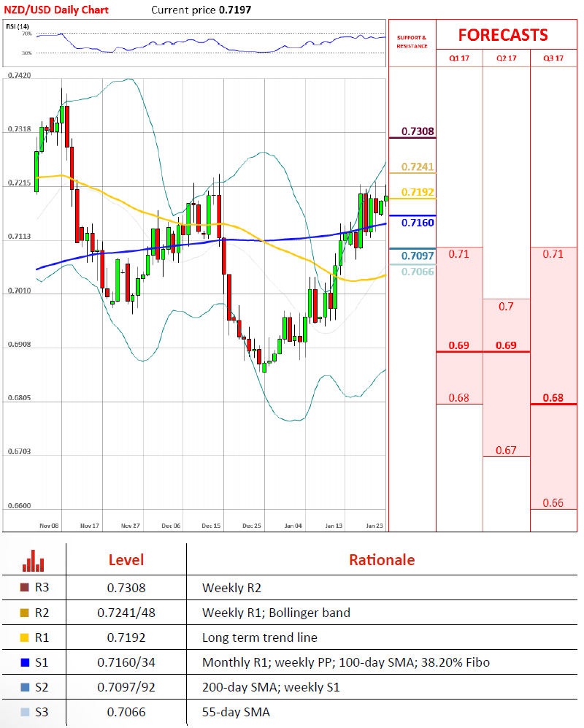Click the 0.7192 level label beside chart
This screenshot has height=728, width=584.
[418, 192]
